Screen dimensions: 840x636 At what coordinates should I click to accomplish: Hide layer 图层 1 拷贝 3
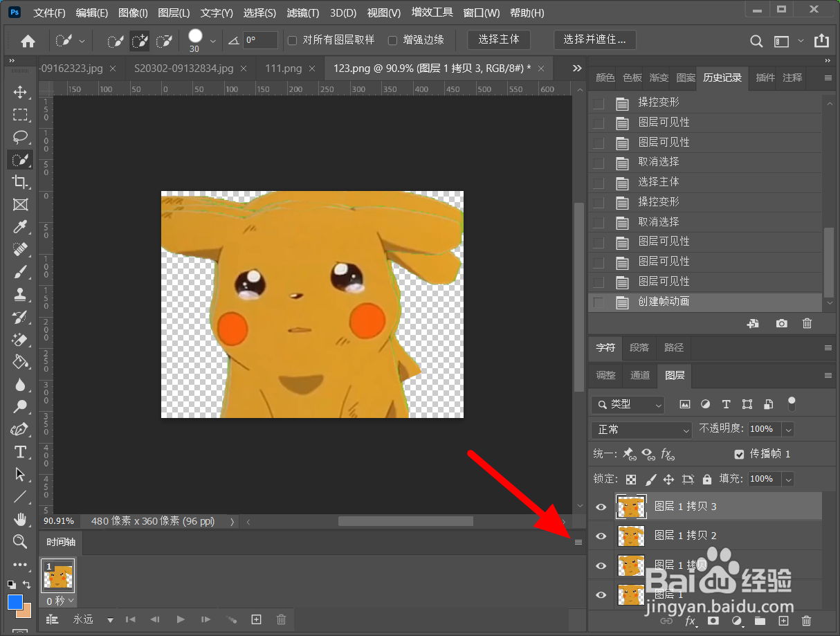601,507
